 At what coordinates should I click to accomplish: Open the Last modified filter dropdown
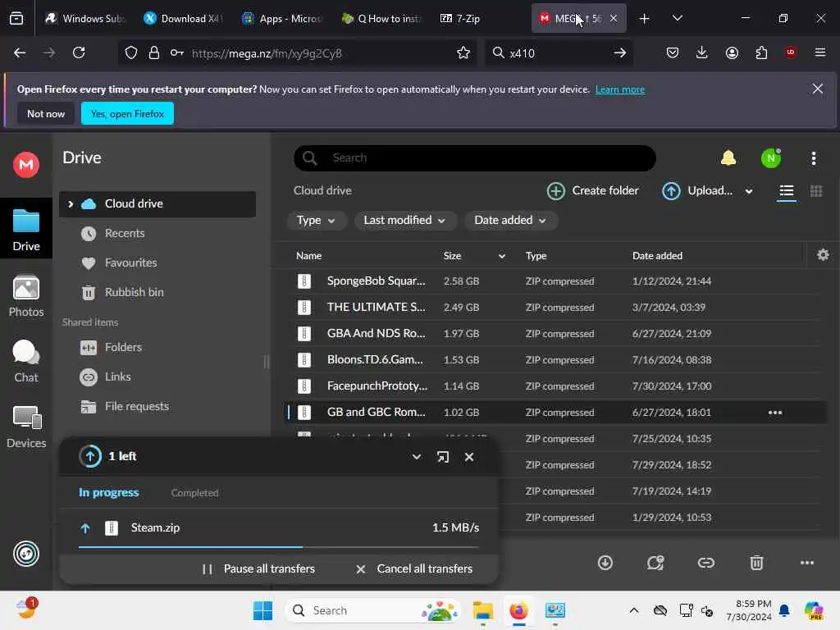pos(405,220)
